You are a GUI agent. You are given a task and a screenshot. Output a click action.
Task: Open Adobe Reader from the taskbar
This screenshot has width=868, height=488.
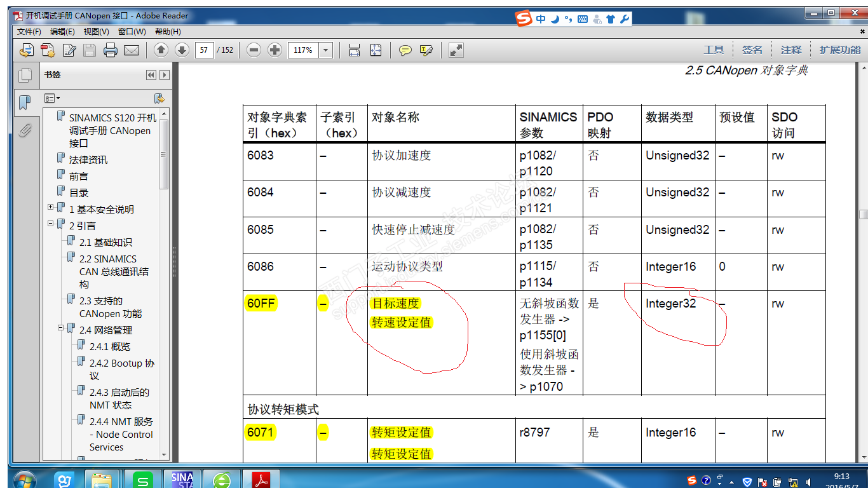[262, 479]
